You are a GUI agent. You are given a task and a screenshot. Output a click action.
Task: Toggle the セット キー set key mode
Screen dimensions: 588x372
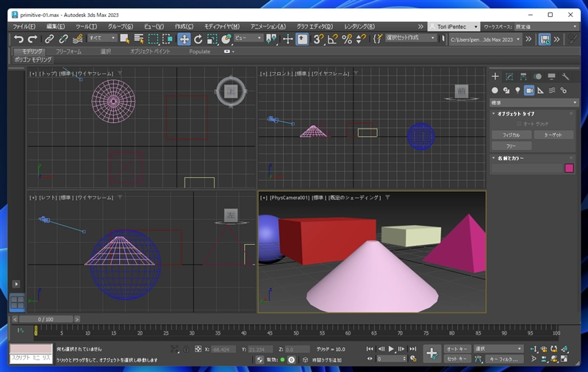pos(457,359)
